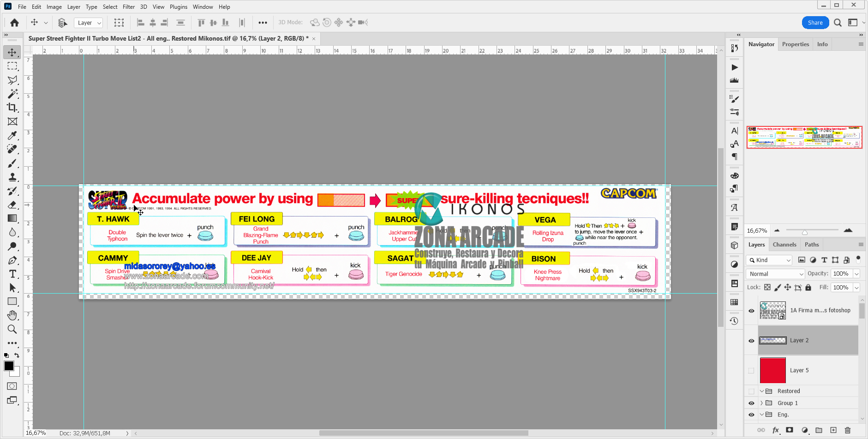Viewport: 868px width, 439px height.
Task: Open the Opacity dropdown in the Layers panel
Action: (x=856, y=273)
